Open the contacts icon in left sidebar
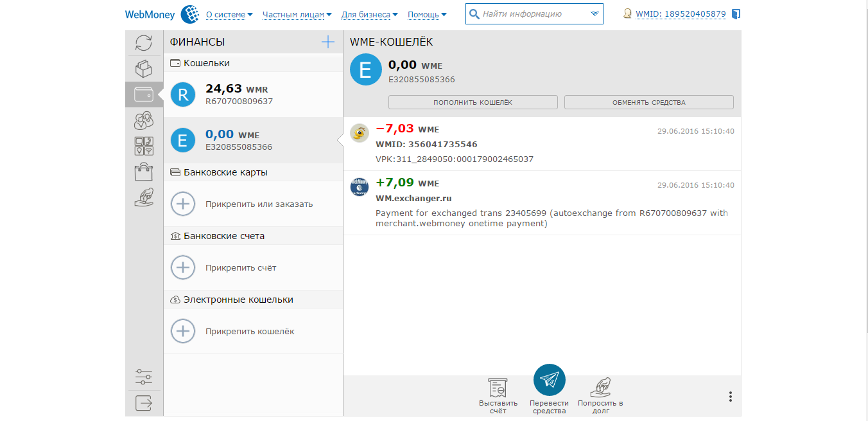 pyautogui.click(x=144, y=120)
